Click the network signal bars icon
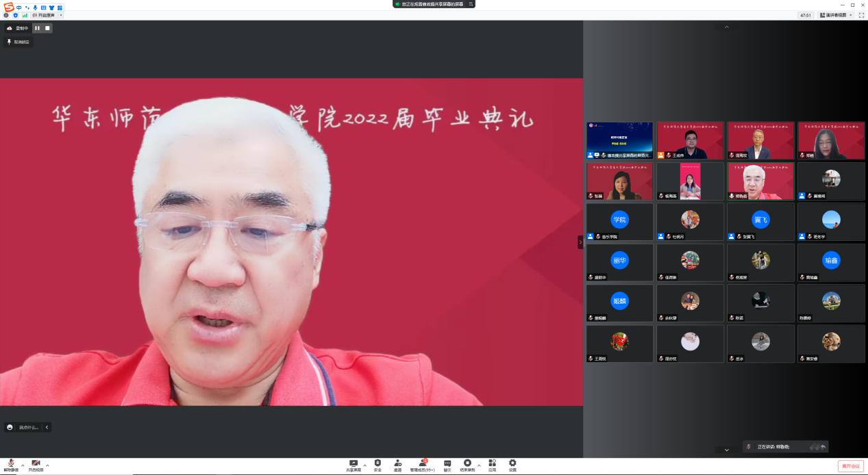The height and width of the screenshot is (475, 868). (x=25, y=15)
